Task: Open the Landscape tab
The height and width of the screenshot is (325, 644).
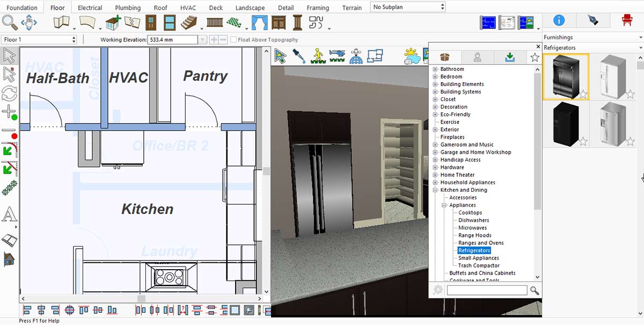Action: click(250, 8)
